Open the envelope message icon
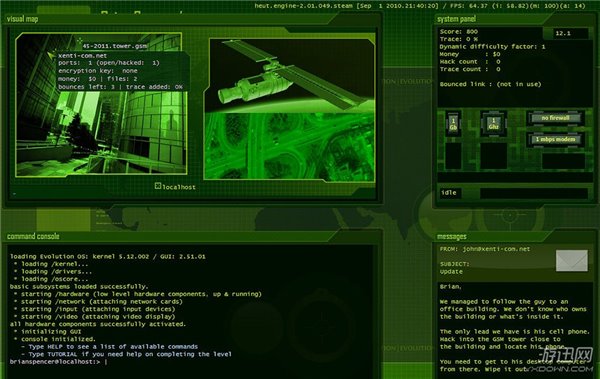This screenshot has width=600, height=379. [572, 261]
